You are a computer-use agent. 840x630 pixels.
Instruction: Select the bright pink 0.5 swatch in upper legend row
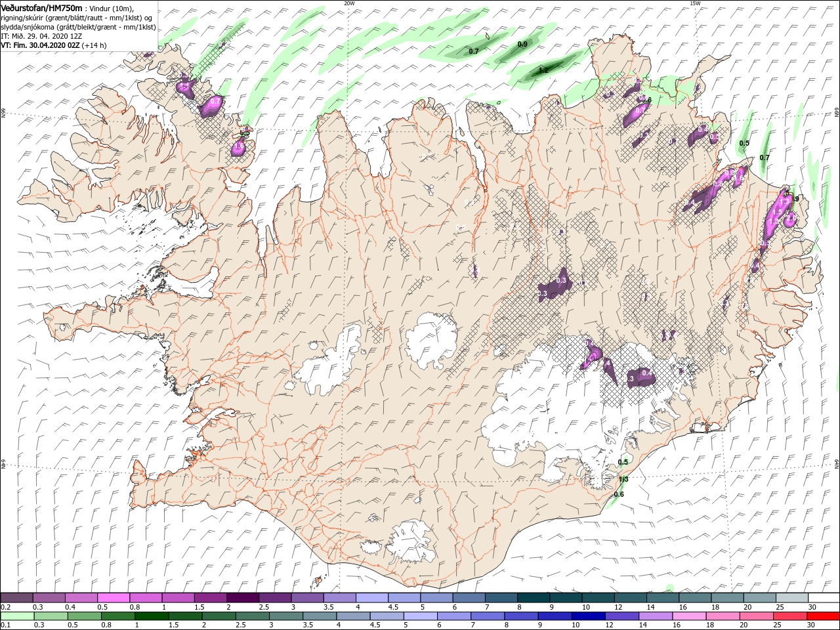pos(114,598)
